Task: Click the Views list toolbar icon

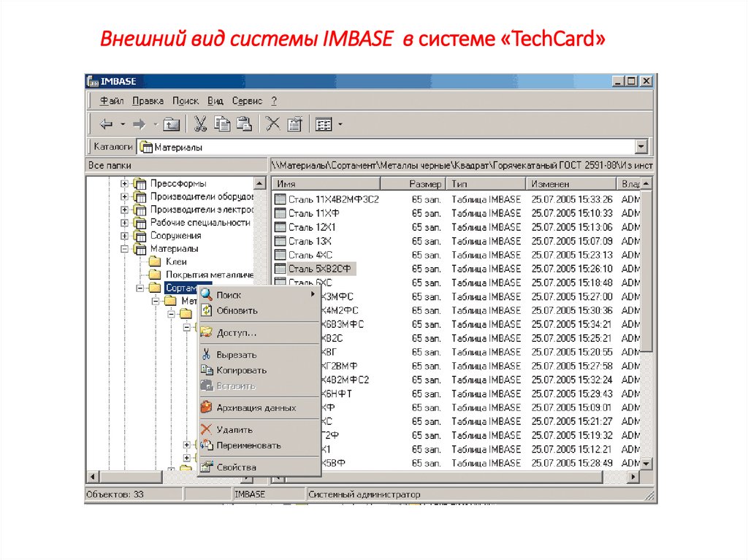Action: (x=324, y=125)
